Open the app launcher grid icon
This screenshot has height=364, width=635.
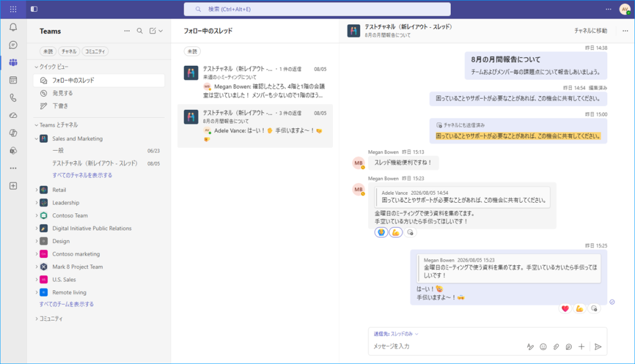point(13,9)
